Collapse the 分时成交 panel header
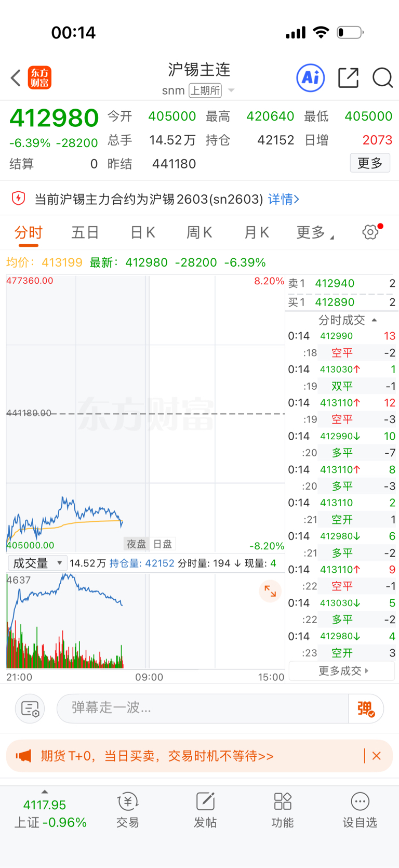 (x=347, y=320)
